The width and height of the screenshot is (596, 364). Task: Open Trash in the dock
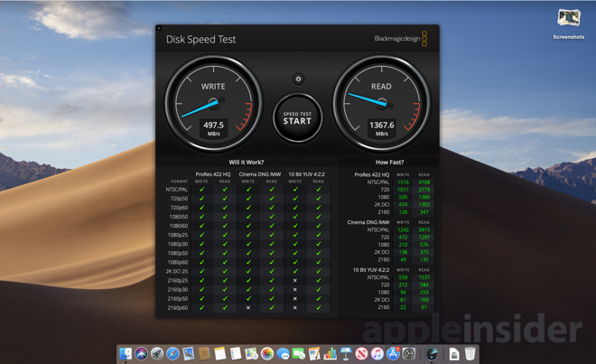[470, 354]
